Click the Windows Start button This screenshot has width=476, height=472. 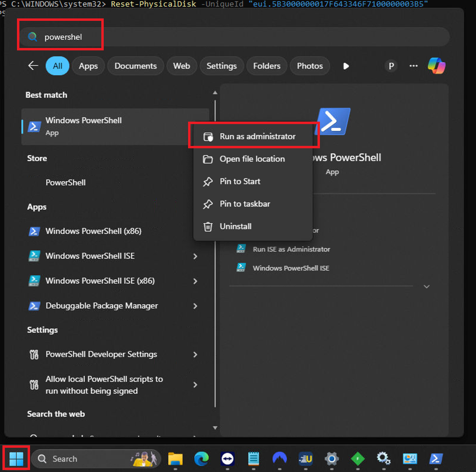click(x=16, y=458)
